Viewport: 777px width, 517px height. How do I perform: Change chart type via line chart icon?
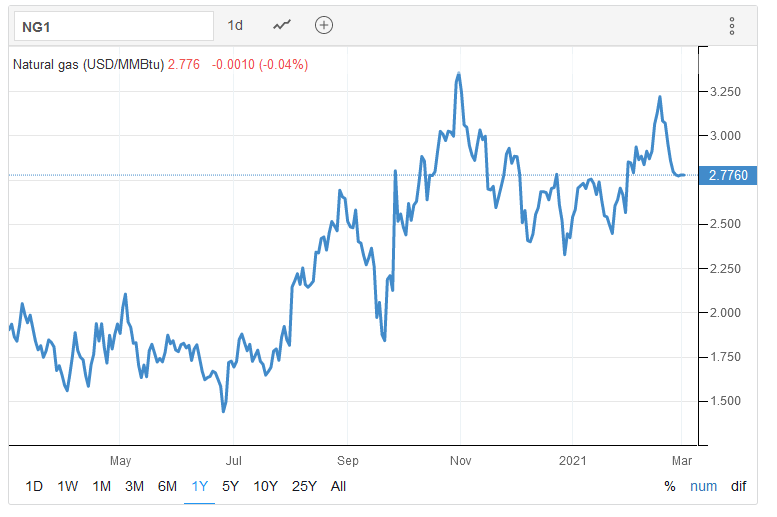click(282, 25)
